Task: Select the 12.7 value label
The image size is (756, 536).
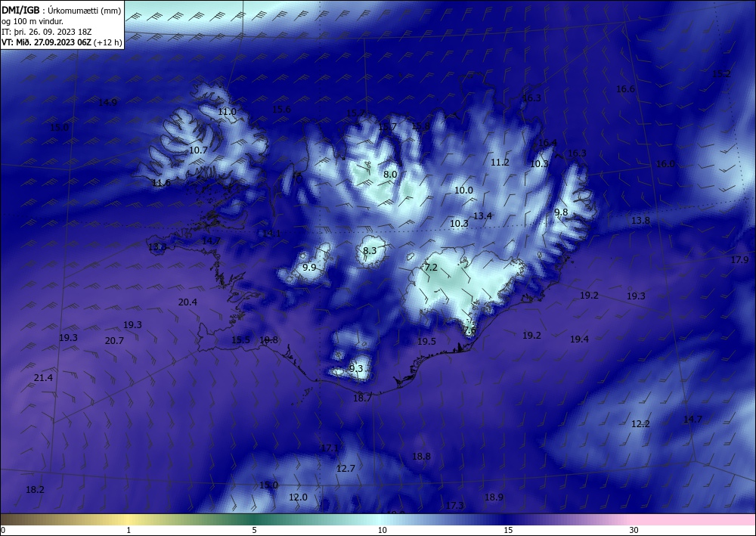Action: click(x=345, y=468)
